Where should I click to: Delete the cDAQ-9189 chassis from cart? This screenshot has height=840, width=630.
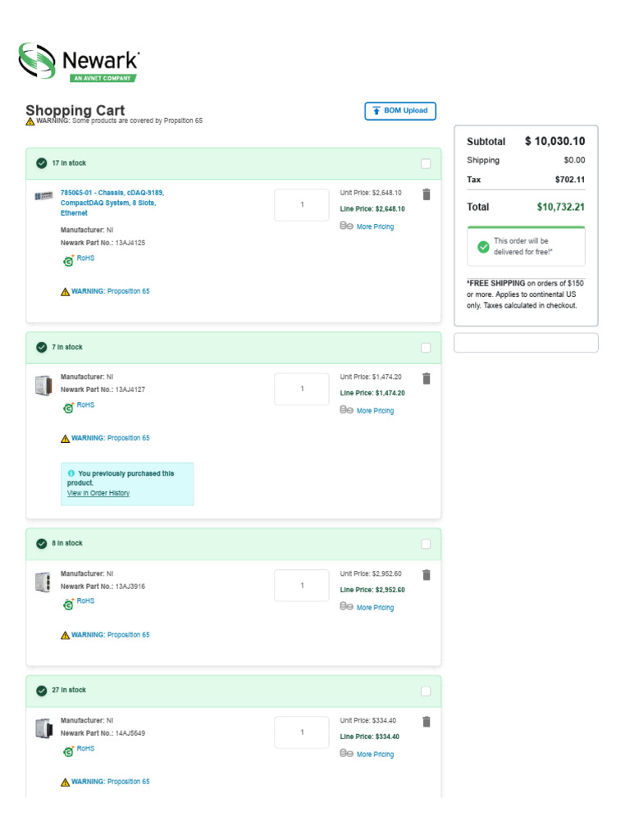pyautogui.click(x=427, y=194)
